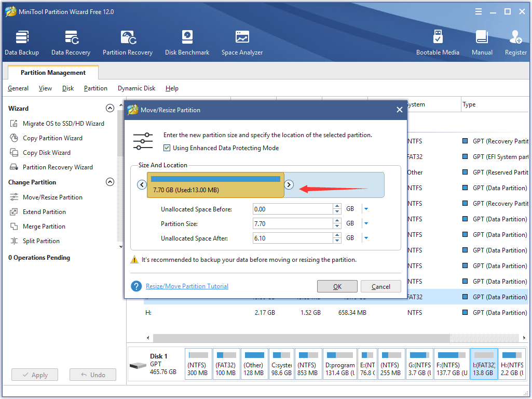Select the F:(NTFS) 137.7 GB disk block

pos(452,364)
